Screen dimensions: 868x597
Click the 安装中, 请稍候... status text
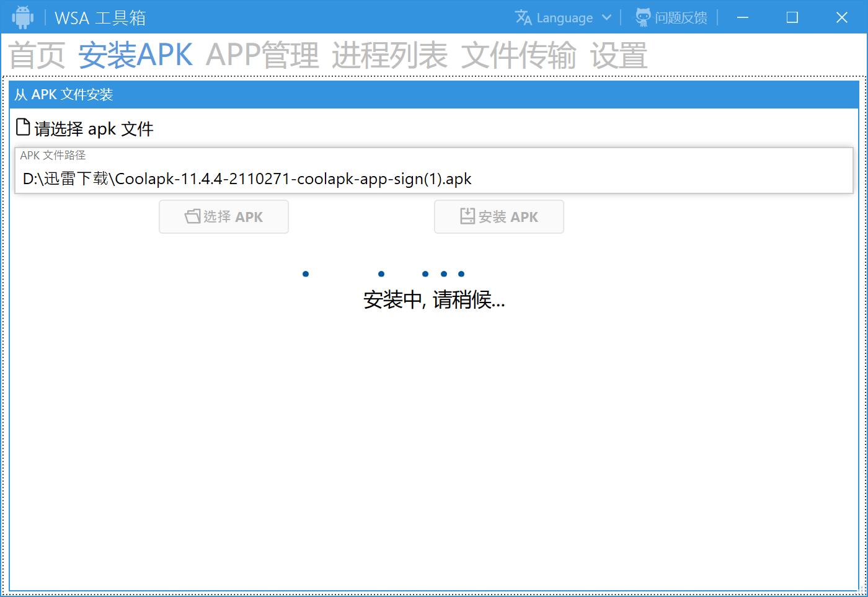pos(434,300)
